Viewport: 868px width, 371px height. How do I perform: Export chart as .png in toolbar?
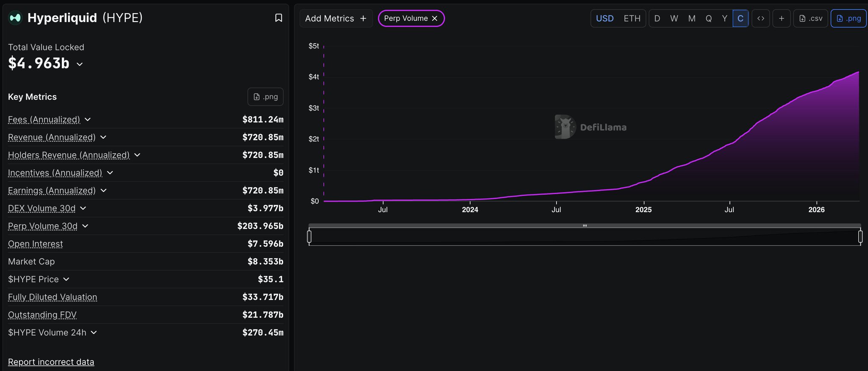(849, 19)
